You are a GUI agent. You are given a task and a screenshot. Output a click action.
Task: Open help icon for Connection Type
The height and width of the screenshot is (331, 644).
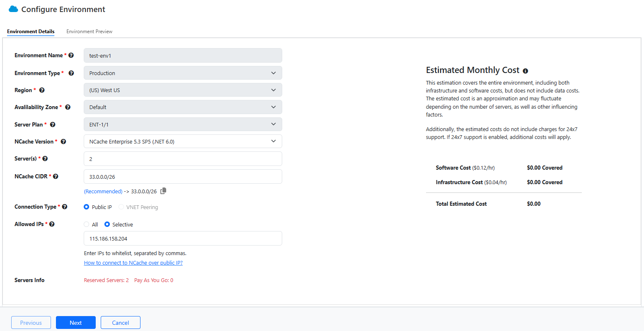click(x=65, y=207)
